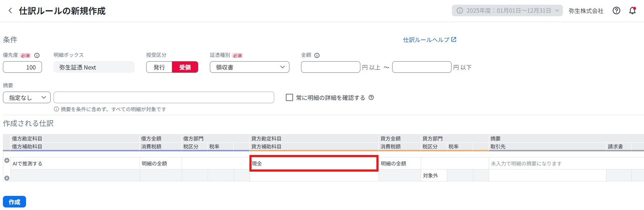The image size is (644, 210).
Task: Click the 摘要 condition text input
Action: point(164,97)
